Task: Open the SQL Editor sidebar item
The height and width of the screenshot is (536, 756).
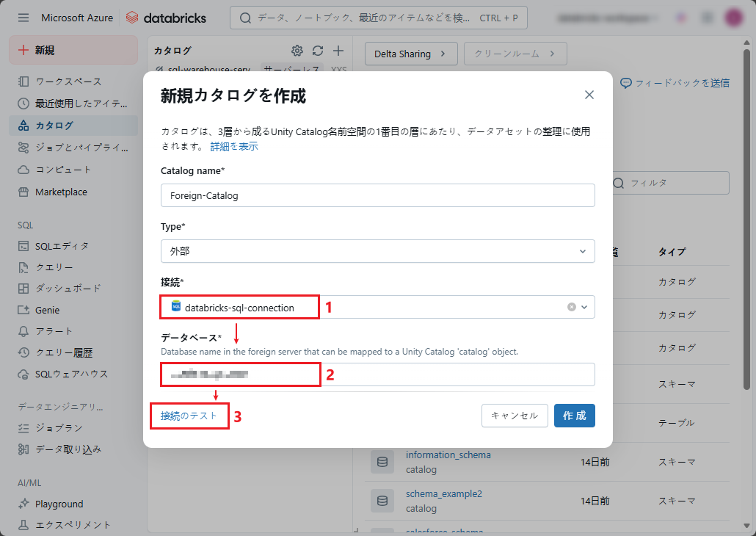Action: [62, 246]
